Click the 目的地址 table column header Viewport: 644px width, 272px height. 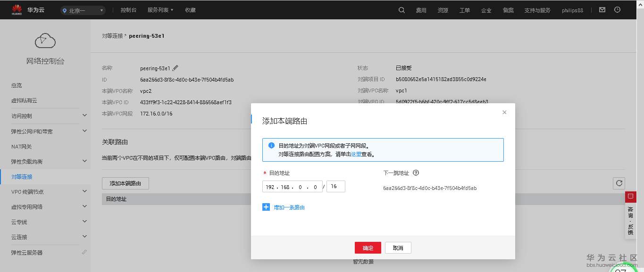click(116, 199)
